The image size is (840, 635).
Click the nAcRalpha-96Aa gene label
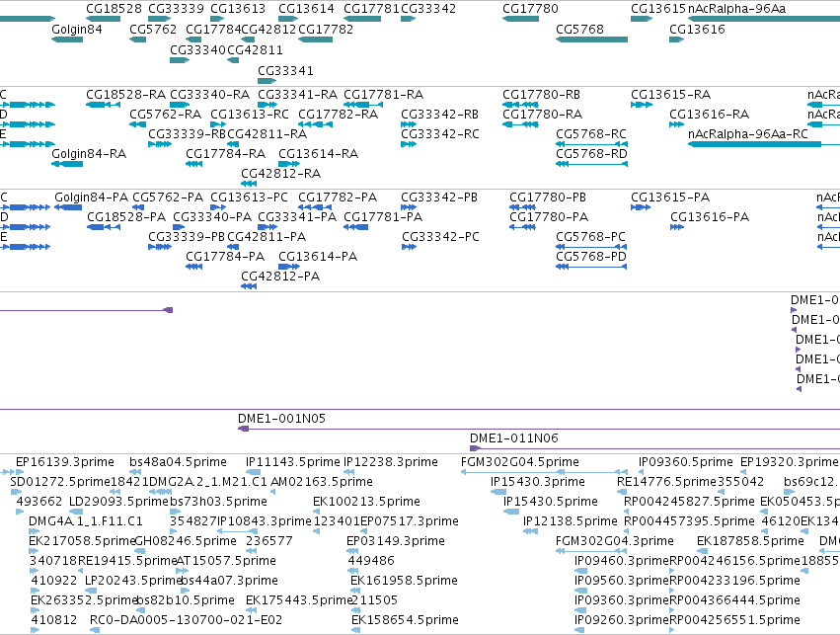click(736, 9)
